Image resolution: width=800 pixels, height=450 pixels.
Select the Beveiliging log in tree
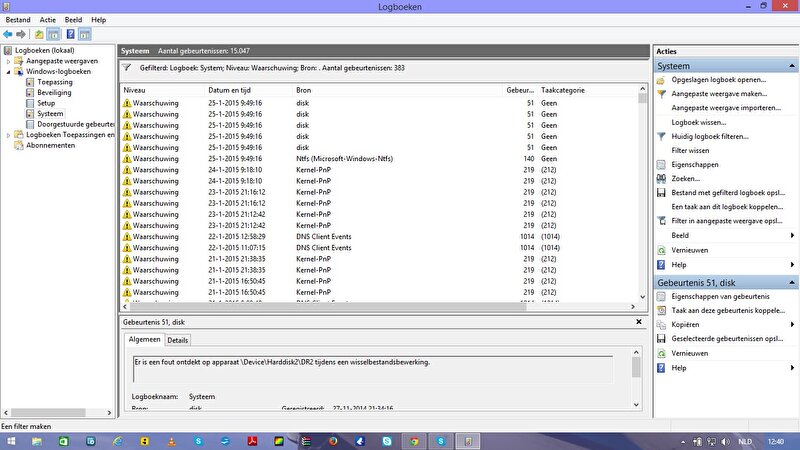tap(53, 92)
